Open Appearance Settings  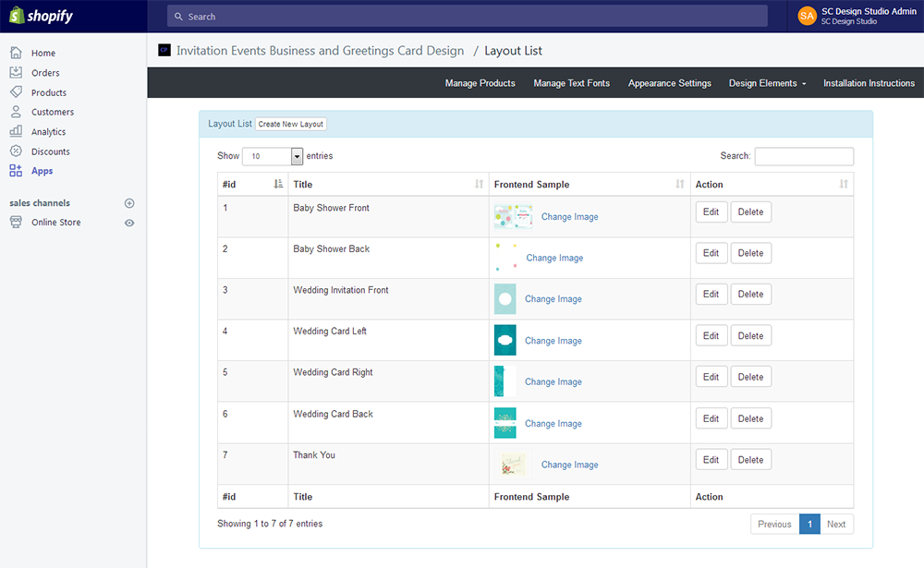tap(669, 83)
